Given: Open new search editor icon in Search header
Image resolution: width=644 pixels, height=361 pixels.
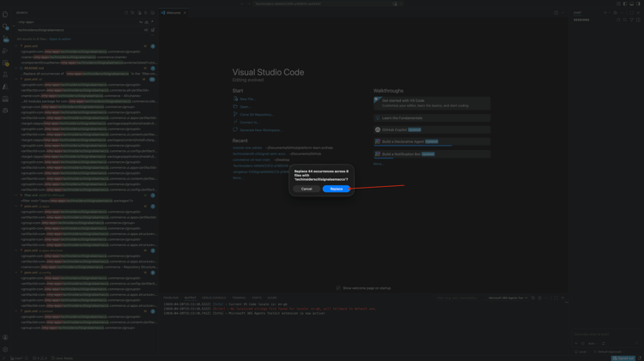Looking at the screenshot, I should 139,13.
